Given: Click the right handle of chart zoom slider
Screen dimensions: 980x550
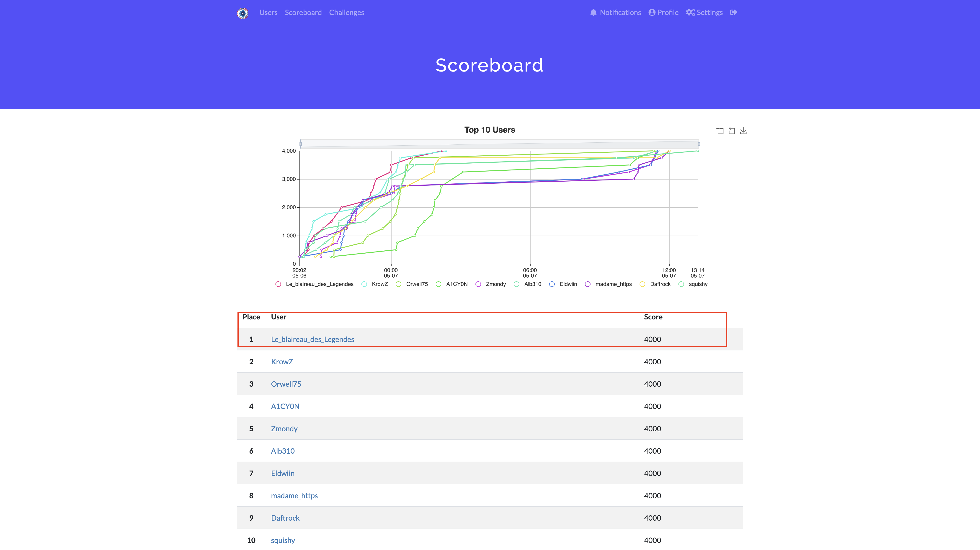Looking at the screenshot, I should 699,144.
